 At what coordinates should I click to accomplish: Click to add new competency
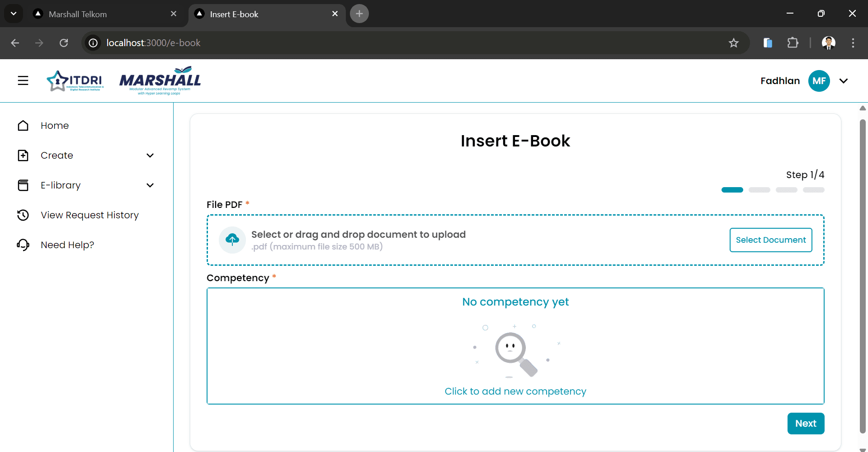point(515,391)
